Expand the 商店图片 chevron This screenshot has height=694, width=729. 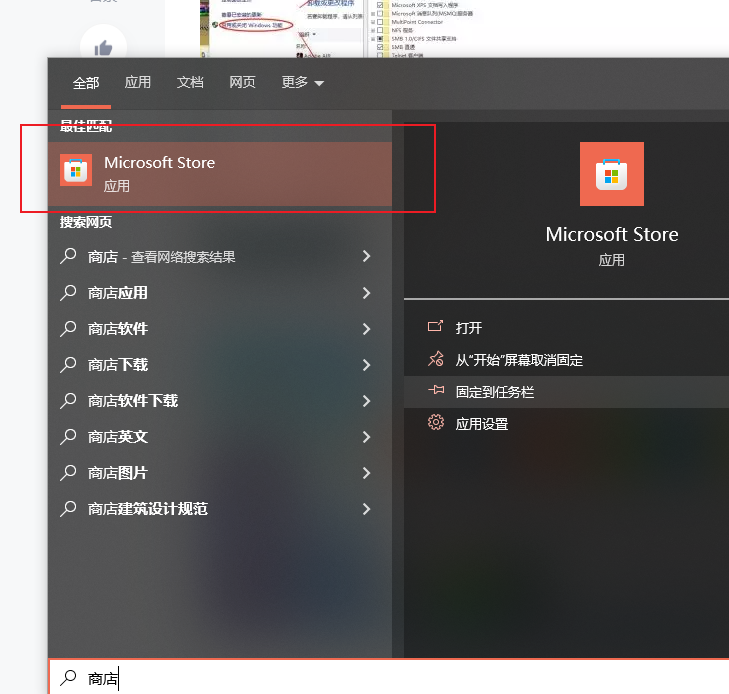[x=366, y=473]
